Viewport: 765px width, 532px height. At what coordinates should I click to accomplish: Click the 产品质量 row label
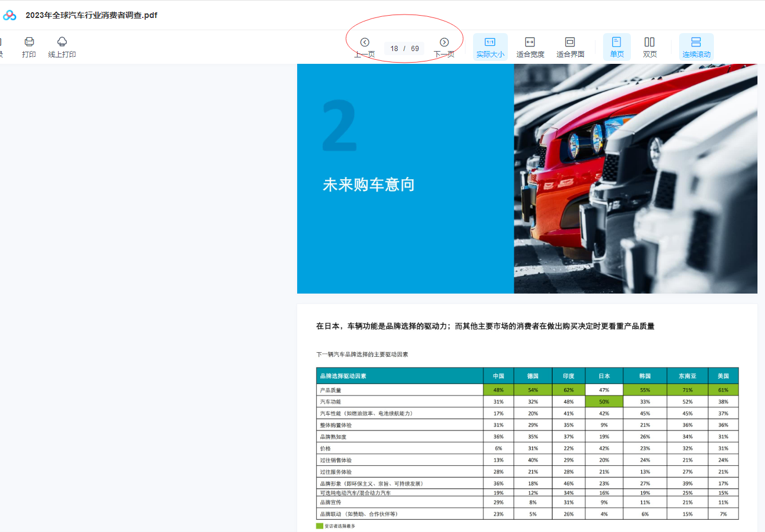tap(330, 390)
